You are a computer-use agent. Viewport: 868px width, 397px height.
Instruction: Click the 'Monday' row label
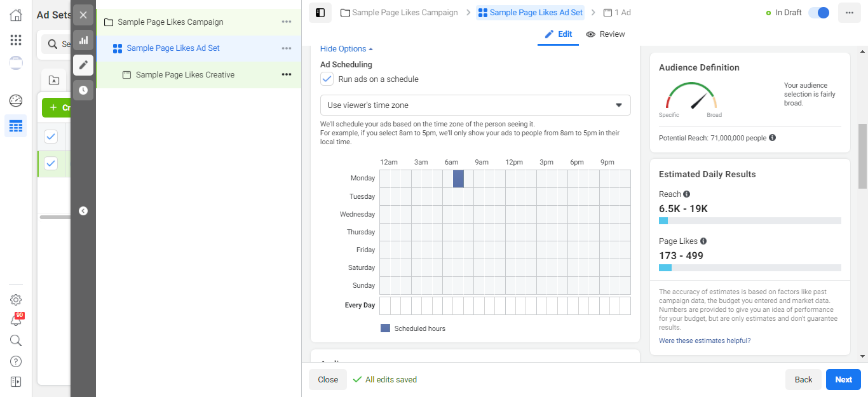tap(363, 178)
